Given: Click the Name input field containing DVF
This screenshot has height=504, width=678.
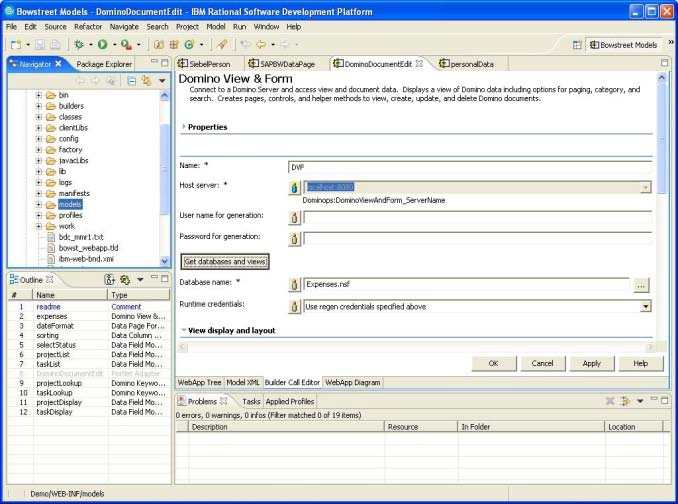Looking at the screenshot, I should tap(470, 167).
